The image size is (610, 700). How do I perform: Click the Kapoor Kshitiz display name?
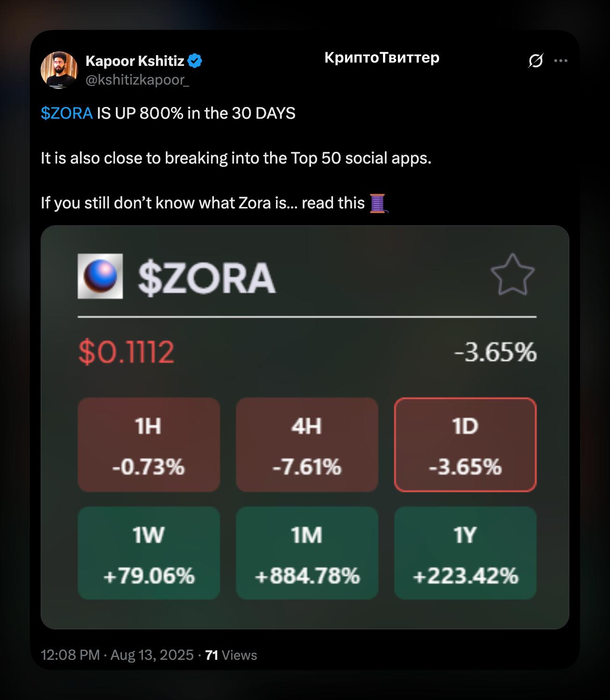click(x=135, y=61)
